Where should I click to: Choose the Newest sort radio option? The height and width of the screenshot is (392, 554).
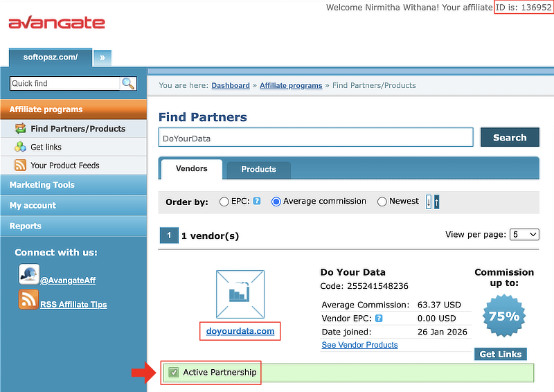point(382,202)
